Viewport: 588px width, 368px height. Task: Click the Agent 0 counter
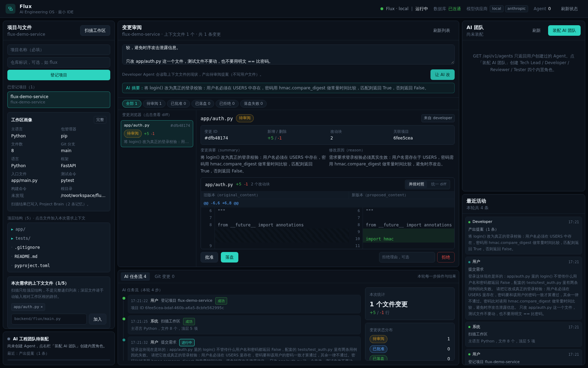[542, 9]
